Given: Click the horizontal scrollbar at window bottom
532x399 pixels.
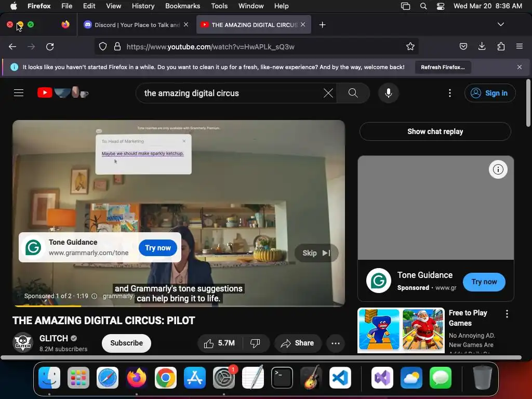Looking at the screenshot, I should click(261, 357).
